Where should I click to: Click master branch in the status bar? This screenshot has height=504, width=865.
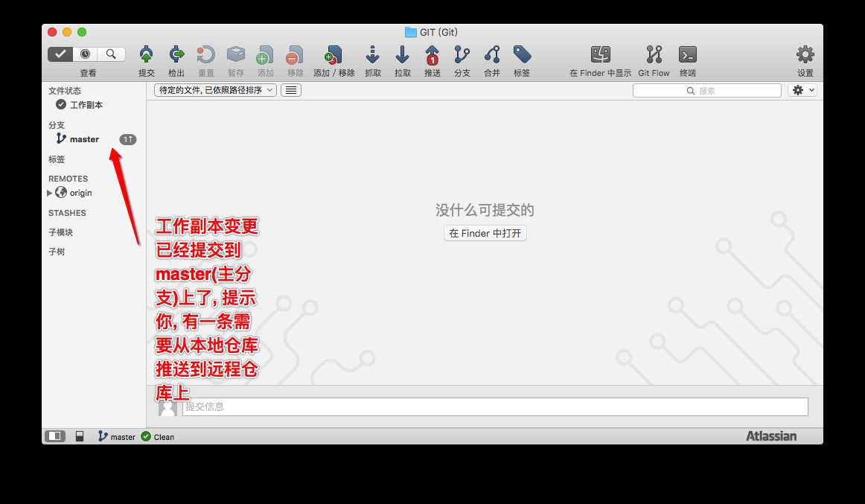coord(116,437)
